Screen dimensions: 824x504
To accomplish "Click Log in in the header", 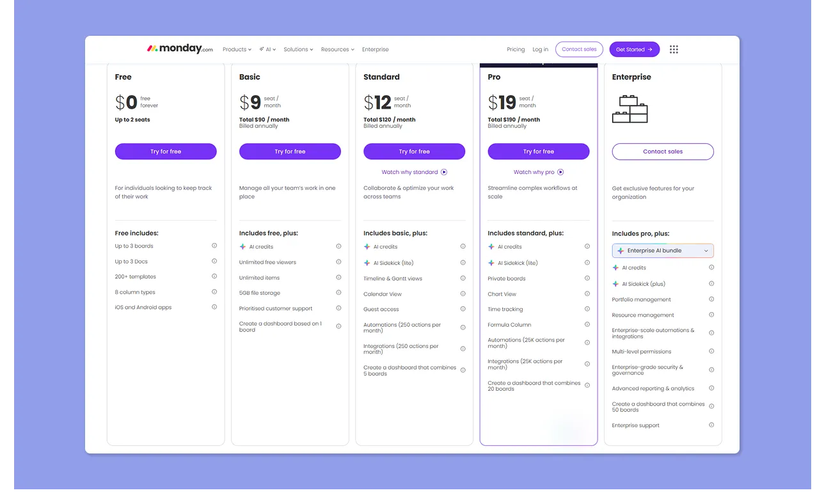I will tap(541, 49).
